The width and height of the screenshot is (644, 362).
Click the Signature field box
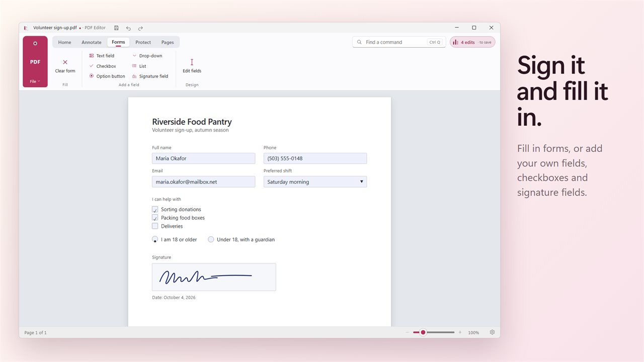pos(214,277)
